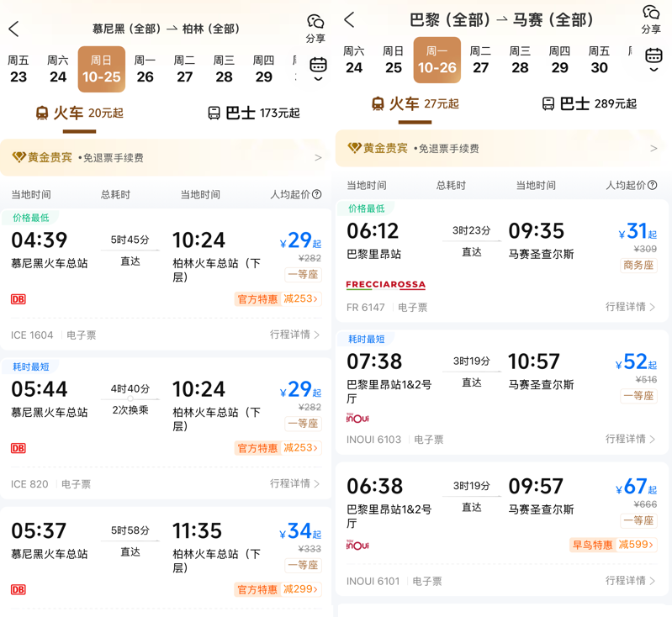
Task: Tap the 耗时最短 tag on Munich screen
Action: pyautogui.click(x=31, y=367)
